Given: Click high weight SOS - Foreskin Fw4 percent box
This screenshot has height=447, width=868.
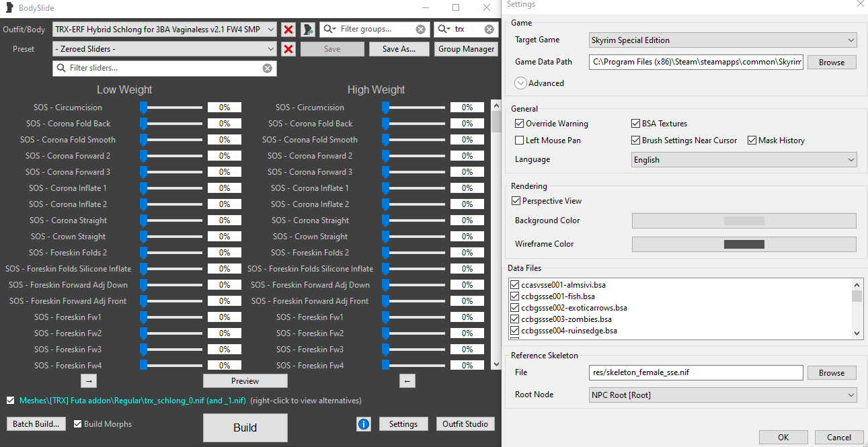Looking at the screenshot, I should click(x=467, y=366).
